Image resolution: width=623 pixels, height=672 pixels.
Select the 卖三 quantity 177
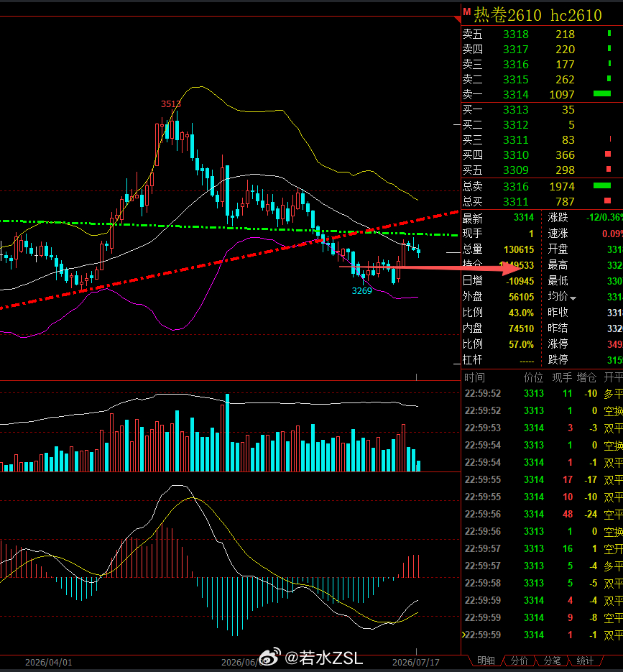pos(566,64)
